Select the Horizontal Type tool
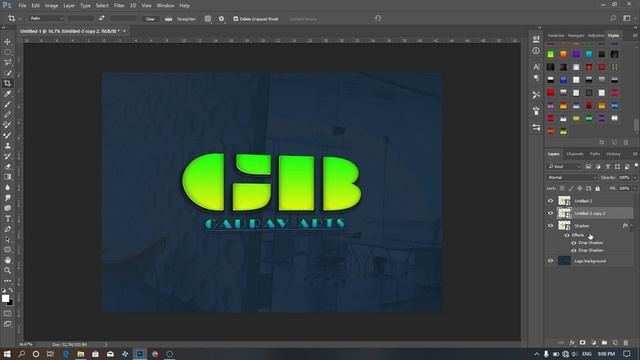This screenshot has width=640, height=360. point(7,219)
